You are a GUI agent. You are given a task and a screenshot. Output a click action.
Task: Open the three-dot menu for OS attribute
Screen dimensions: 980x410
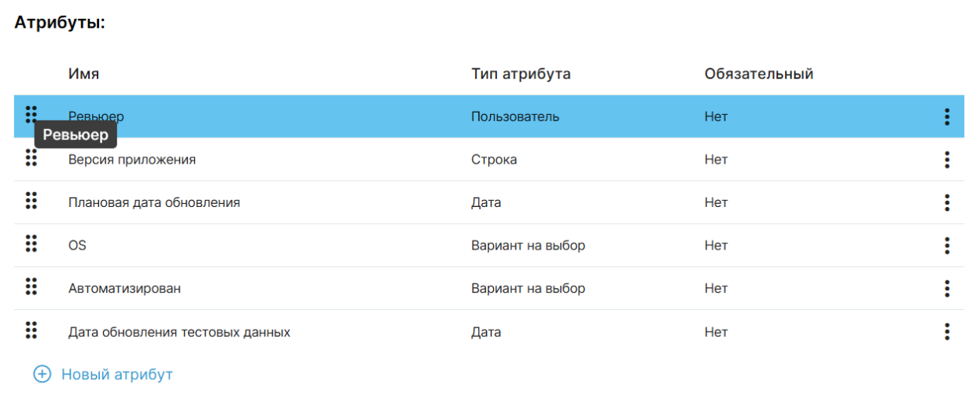click(947, 246)
